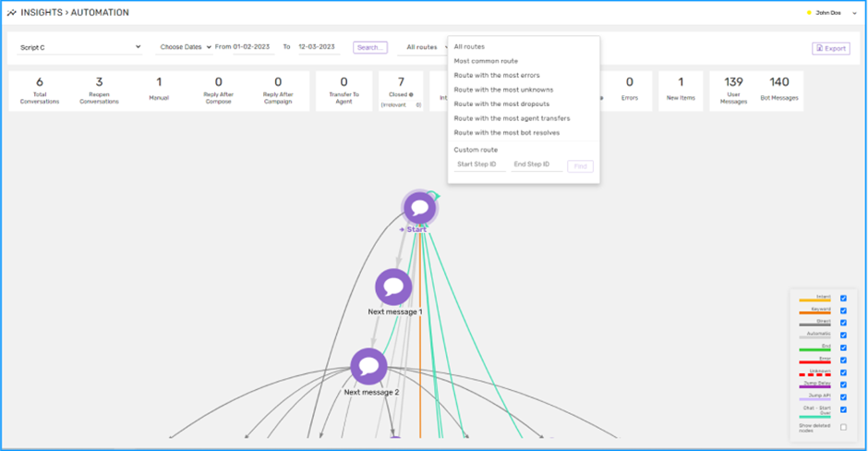Select Most common route option
This screenshot has height=451, width=868.
point(486,61)
